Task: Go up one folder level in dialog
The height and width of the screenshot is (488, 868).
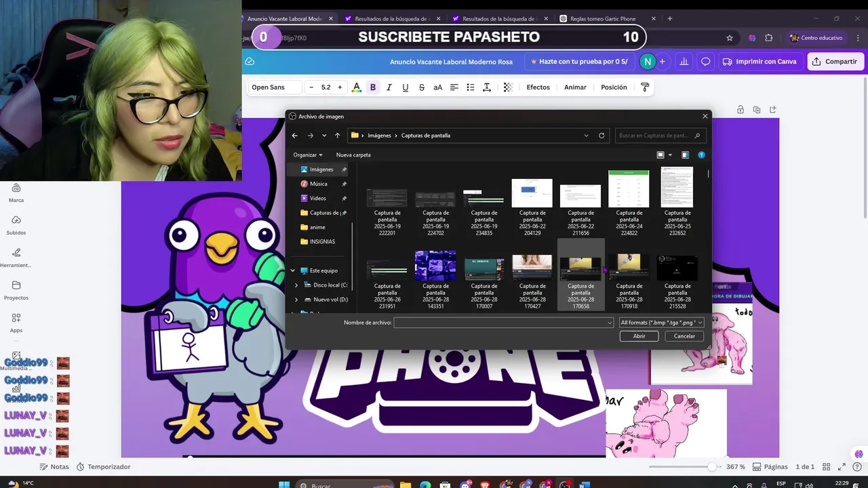Action: tap(337, 136)
